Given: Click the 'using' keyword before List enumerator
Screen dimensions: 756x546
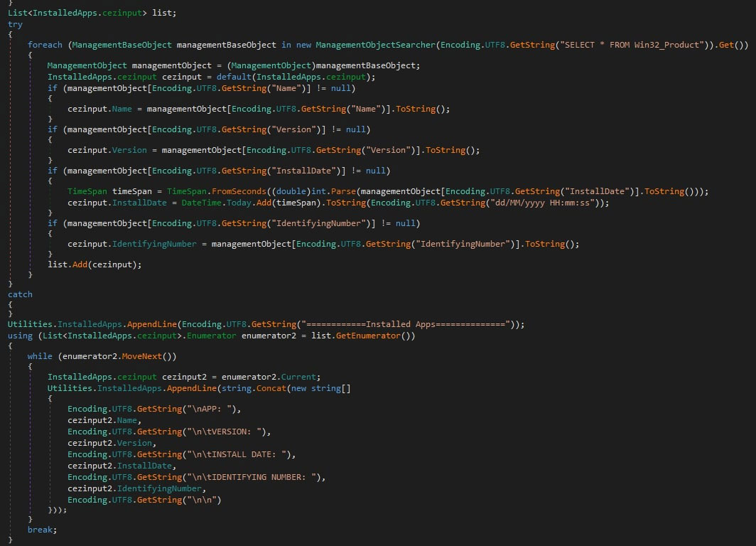Looking at the screenshot, I should (20, 336).
